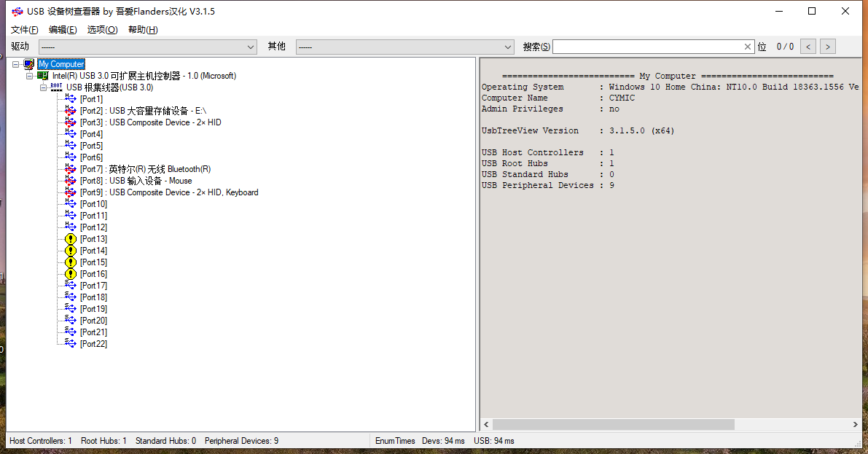Image resolution: width=868 pixels, height=454 pixels.
Task: Select Port9 Composite Device Keyboard row
Action: 169,192
